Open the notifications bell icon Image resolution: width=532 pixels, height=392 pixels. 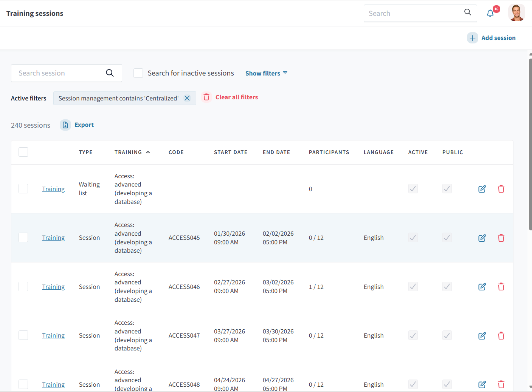tap(490, 13)
